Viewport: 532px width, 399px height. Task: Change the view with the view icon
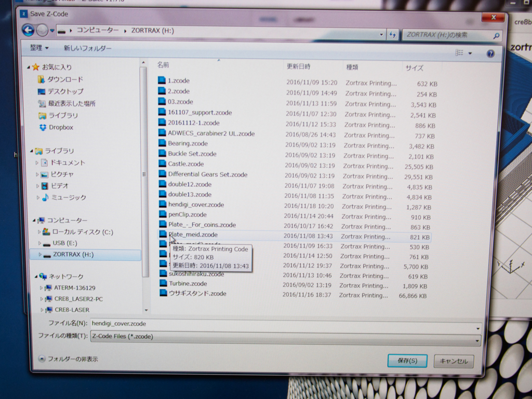[x=459, y=52]
